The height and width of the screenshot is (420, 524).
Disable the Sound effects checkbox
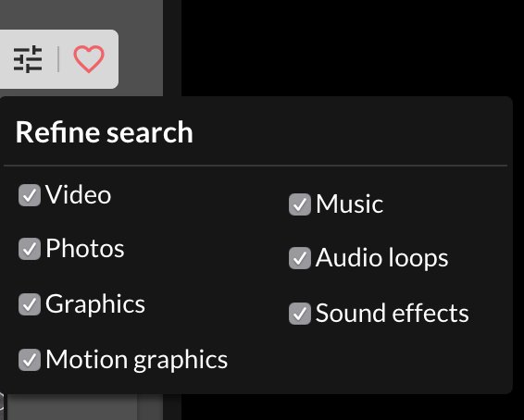tap(300, 314)
